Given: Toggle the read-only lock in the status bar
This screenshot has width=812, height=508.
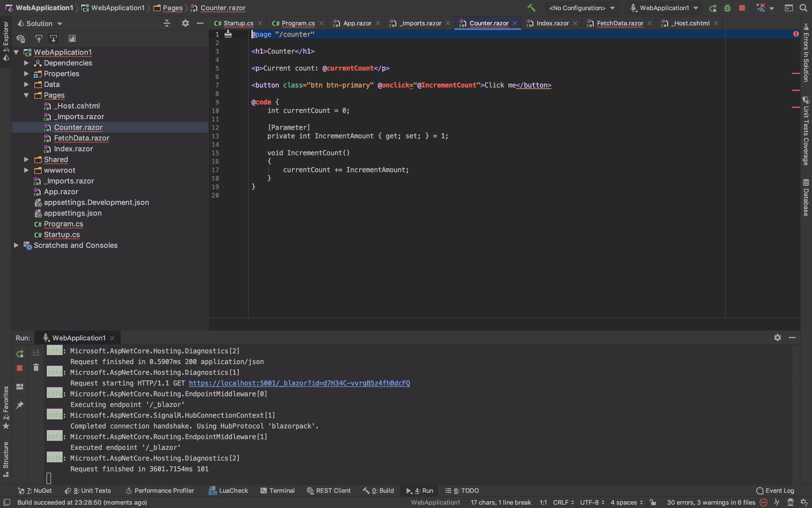Looking at the screenshot, I should pos(653,502).
